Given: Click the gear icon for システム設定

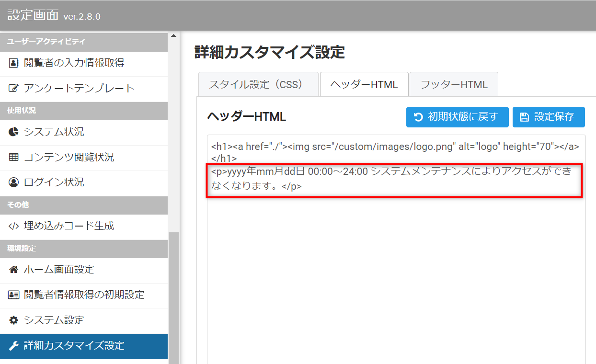Looking at the screenshot, I should (14, 320).
